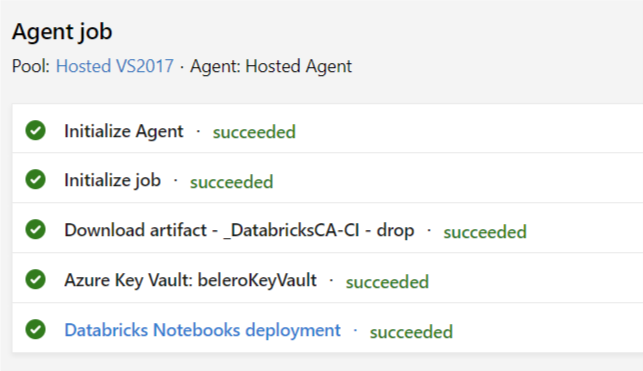Click succeeded status of Databricks Notebooks deployment
643x371 pixels.
tap(411, 332)
